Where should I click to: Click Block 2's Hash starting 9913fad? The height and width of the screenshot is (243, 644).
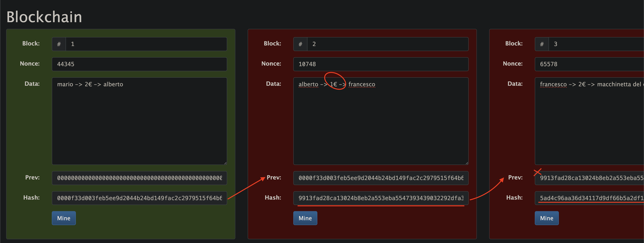(381, 198)
